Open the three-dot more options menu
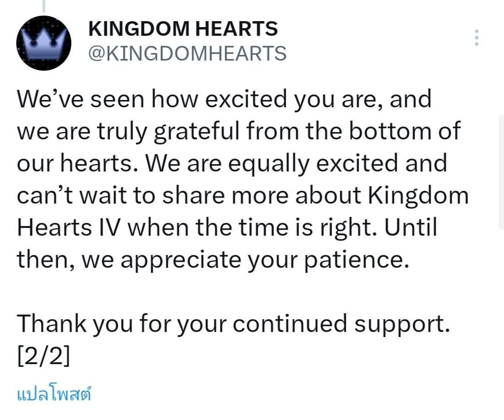Viewport: 504px width, 420px height. tap(476, 38)
